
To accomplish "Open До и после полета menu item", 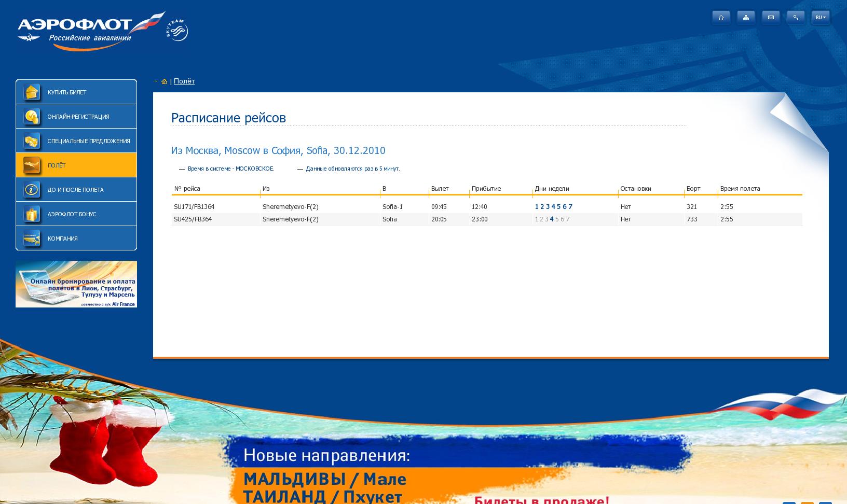I will 76,189.
